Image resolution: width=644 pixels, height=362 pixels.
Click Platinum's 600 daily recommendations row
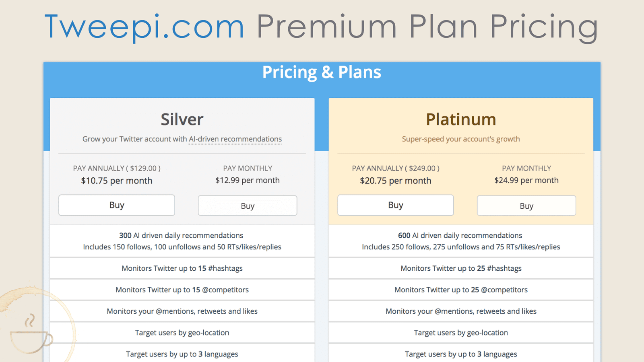click(460, 241)
